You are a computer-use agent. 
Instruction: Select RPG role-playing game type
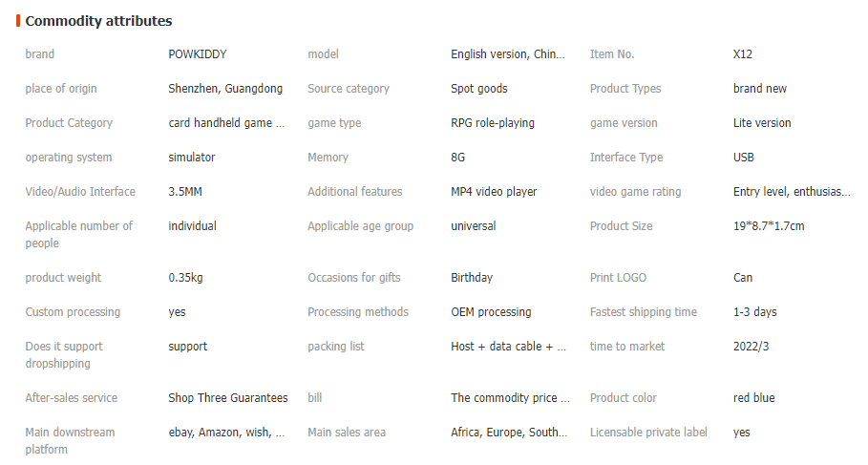(x=493, y=123)
